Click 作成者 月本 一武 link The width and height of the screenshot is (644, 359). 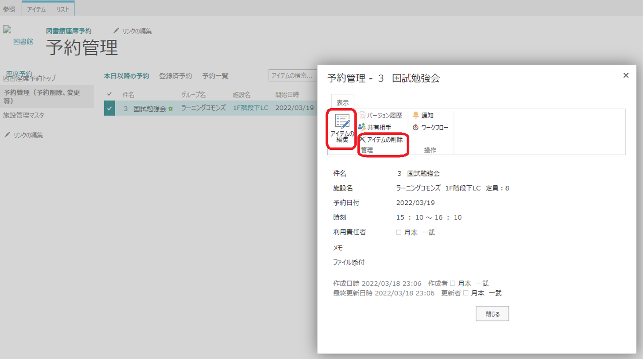pos(473,283)
